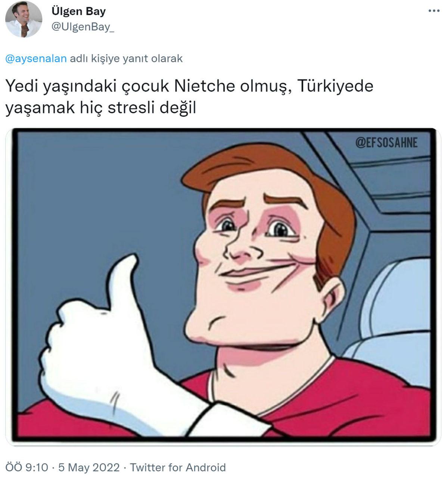Open the meme image in full view
This screenshot has width=448, height=477.
pos(224,284)
